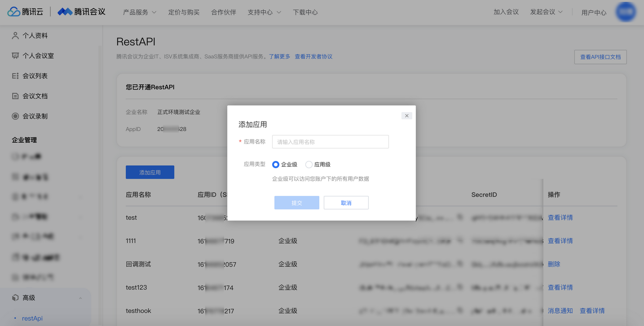Click the 应用名称 column header

click(x=138, y=195)
